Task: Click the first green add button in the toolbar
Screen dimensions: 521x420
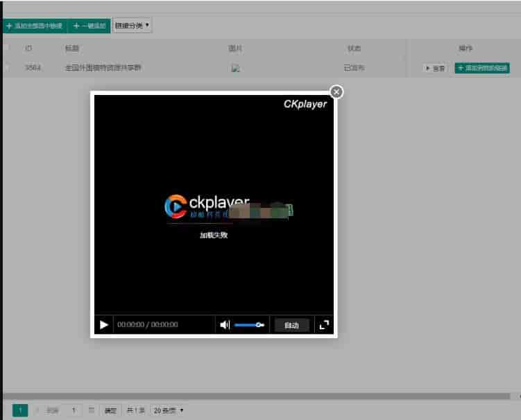Action: click(x=35, y=26)
